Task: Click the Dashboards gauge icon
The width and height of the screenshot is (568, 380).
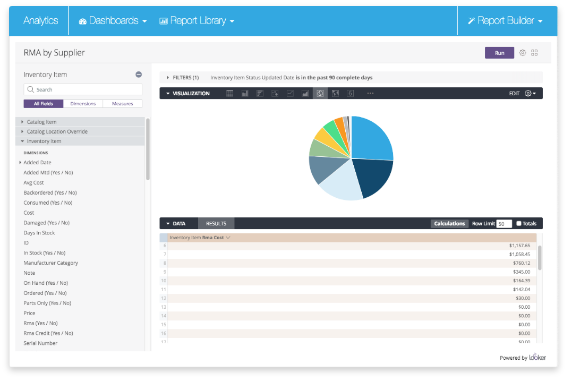Action: pyautogui.click(x=83, y=21)
